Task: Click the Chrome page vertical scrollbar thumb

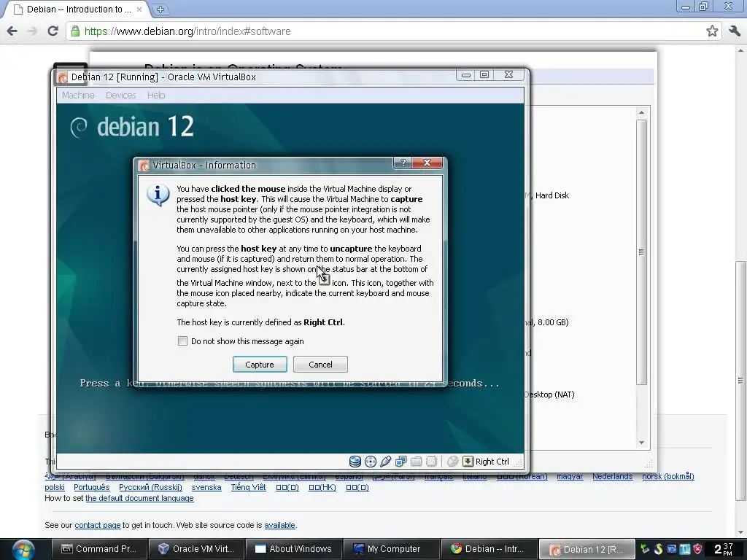Action: tap(740, 380)
